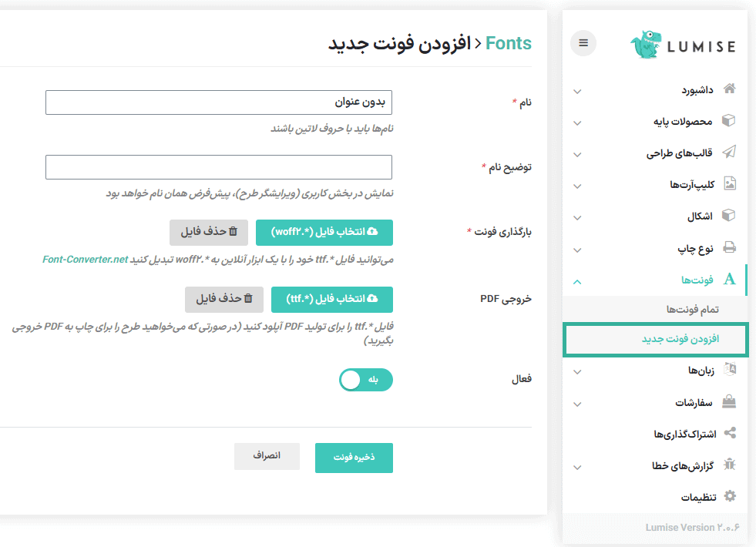Click the settings gear icon
This screenshot has width=756, height=547.
pos(729,496)
